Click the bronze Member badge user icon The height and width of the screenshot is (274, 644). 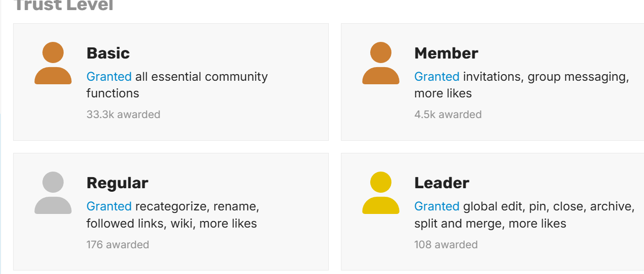tap(381, 63)
